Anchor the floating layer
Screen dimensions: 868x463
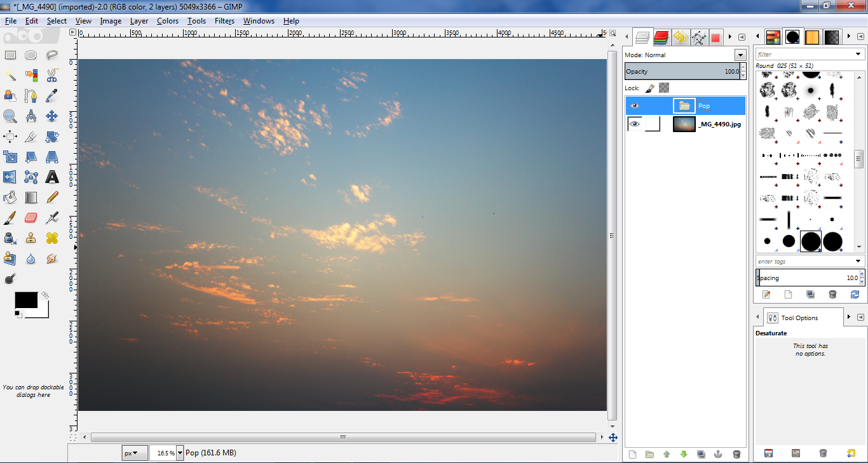[719, 454]
